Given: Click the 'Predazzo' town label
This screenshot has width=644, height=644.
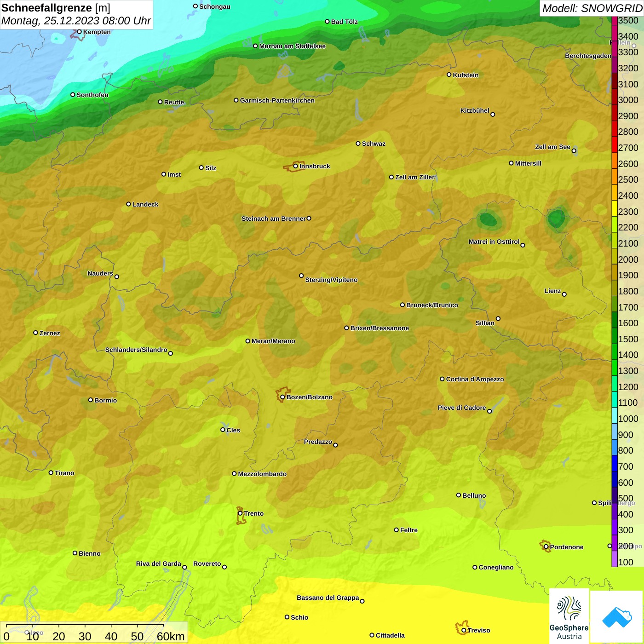Looking at the screenshot, I should pos(318,442).
